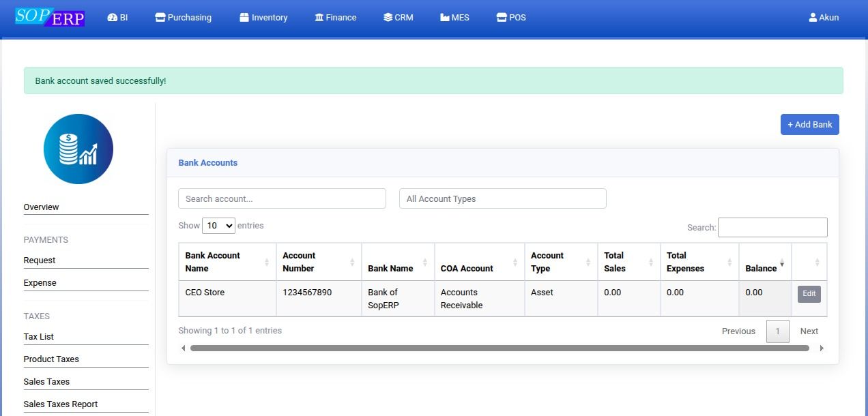Open the show entries count dropdown

click(x=218, y=226)
